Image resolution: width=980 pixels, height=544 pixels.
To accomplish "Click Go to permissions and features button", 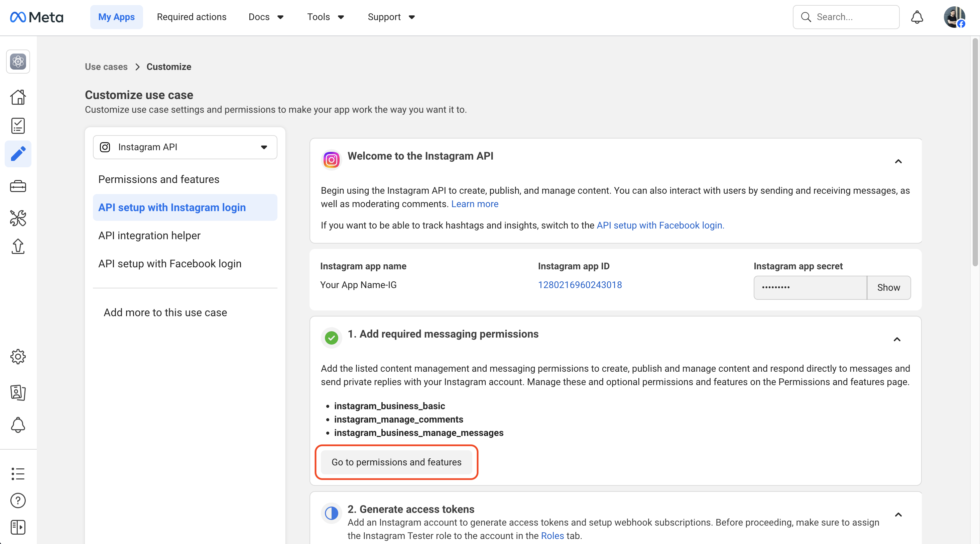I will point(396,462).
